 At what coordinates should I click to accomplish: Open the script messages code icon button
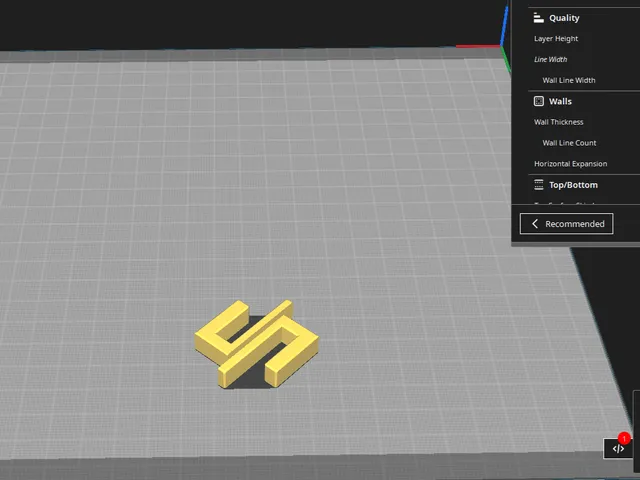click(618, 449)
